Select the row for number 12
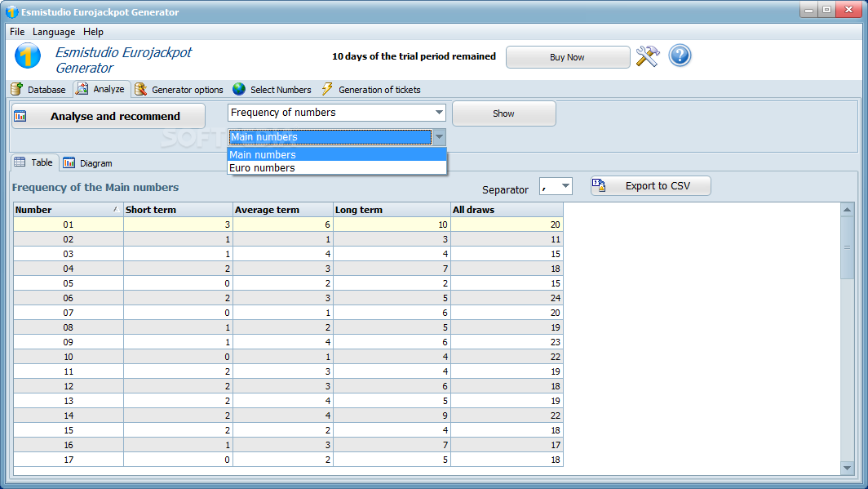868x489 pixels. [x=289, y=386]
